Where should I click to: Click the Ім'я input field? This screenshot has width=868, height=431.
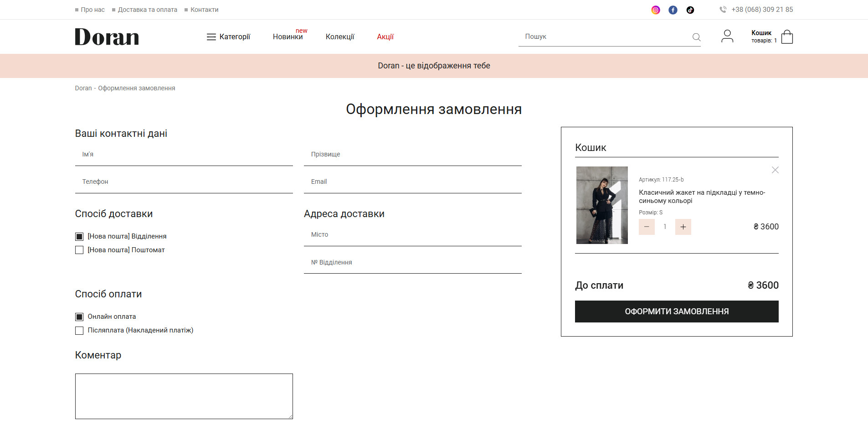(x=184, y=155)
